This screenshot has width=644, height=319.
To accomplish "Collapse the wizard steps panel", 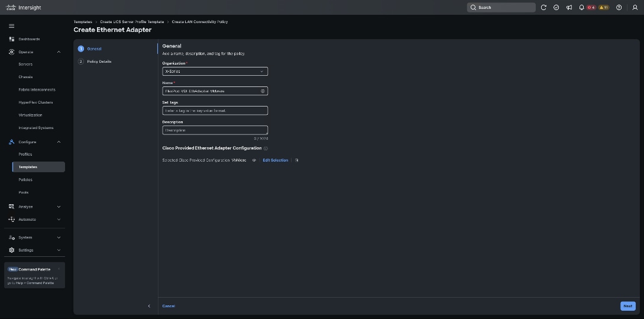I will coord(149,306).
